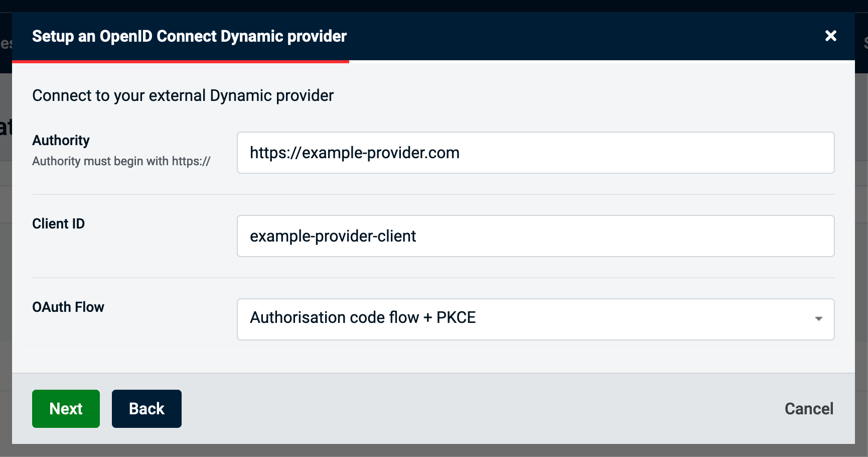Click the 'Authority must begin with https://' hint
This screenshot has width=868, height=457.
point(121,161)
